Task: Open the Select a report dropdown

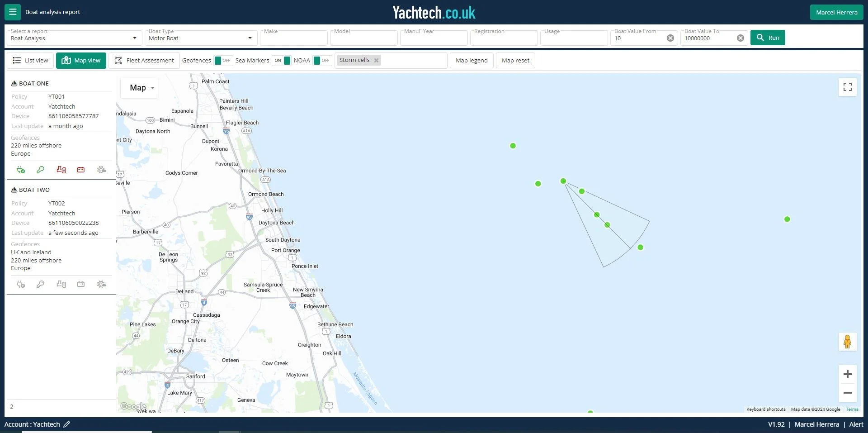Action: pos(75,38)
